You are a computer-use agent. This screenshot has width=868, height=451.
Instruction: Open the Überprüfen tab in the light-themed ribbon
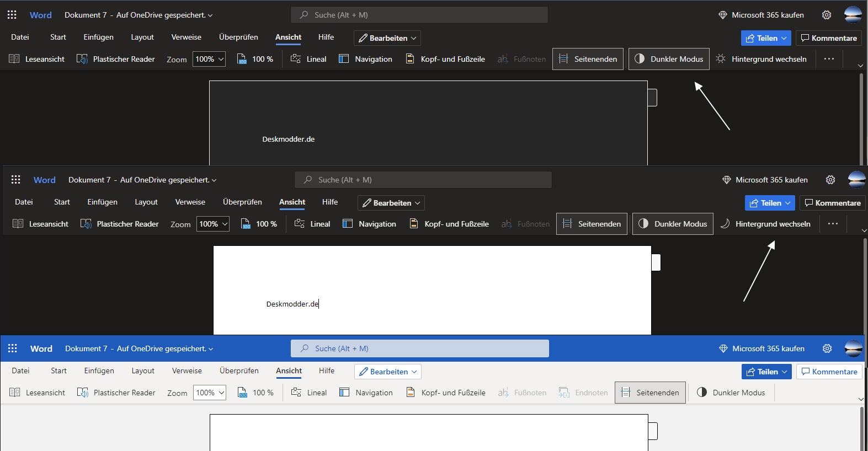click(239, 371)
